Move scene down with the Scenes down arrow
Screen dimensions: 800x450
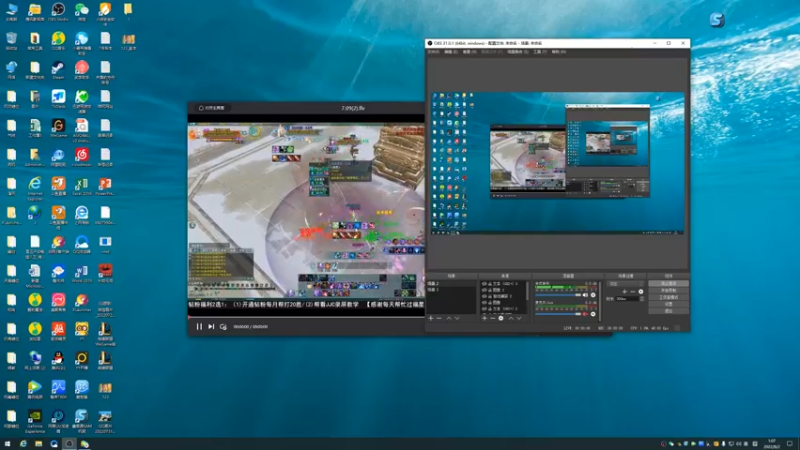[457, 318]
